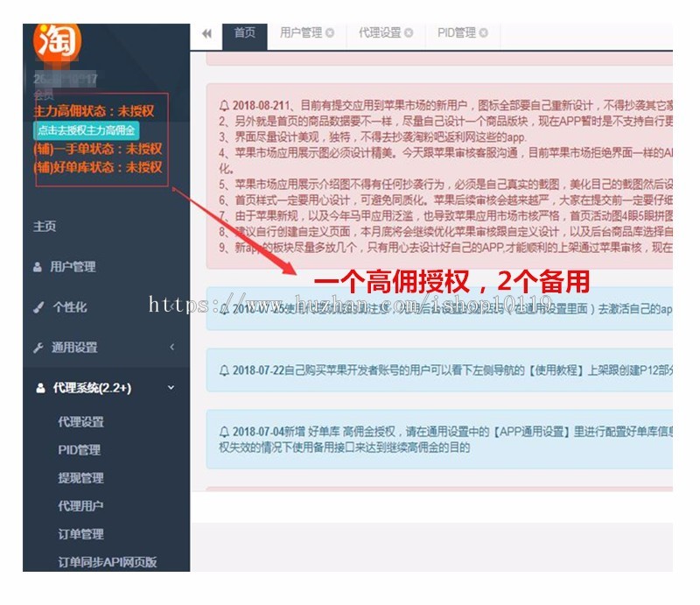Click the bell icon on the 2018-07-22 notice
The width and height of the screenshot is (700, 605).
pyautogui.click(x=226, y=370)
